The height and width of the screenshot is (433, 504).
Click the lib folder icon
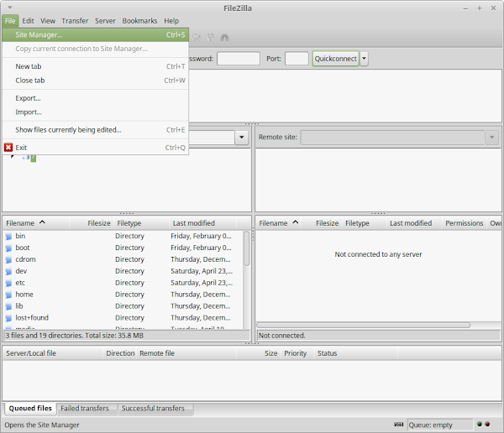click(x=8, y=306)
